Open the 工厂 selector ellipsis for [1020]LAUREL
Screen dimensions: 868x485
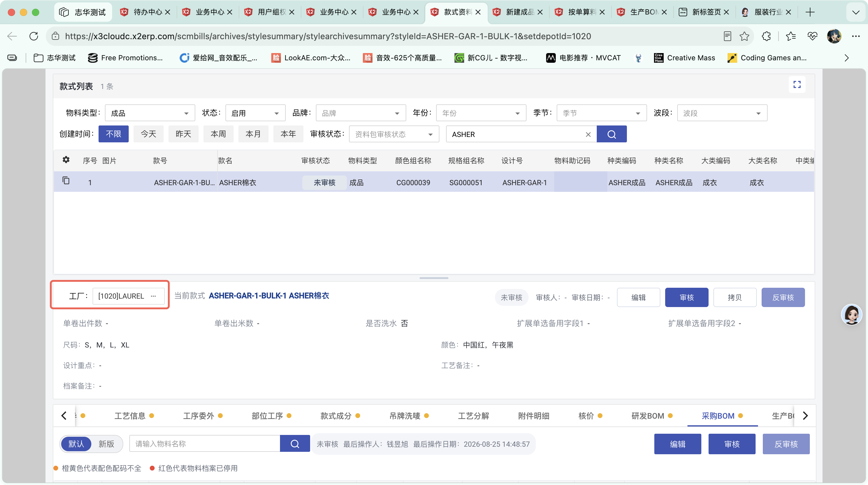153,296
